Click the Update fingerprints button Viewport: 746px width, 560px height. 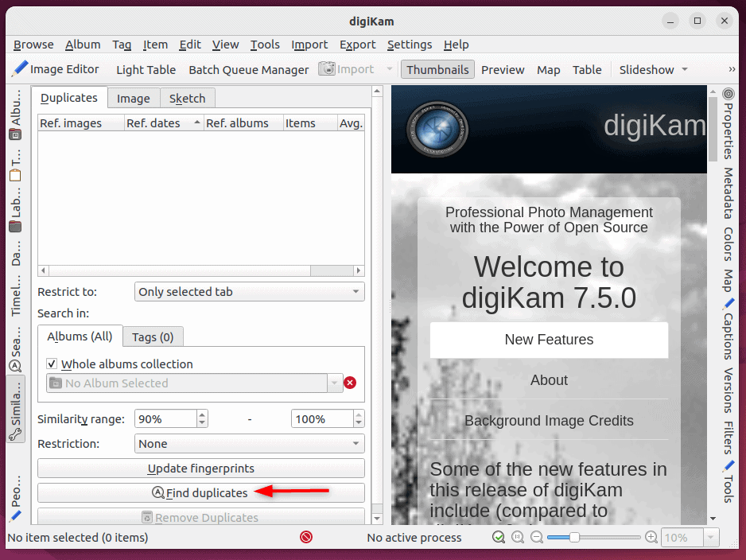pyautogui.click(x=201, y=469)
